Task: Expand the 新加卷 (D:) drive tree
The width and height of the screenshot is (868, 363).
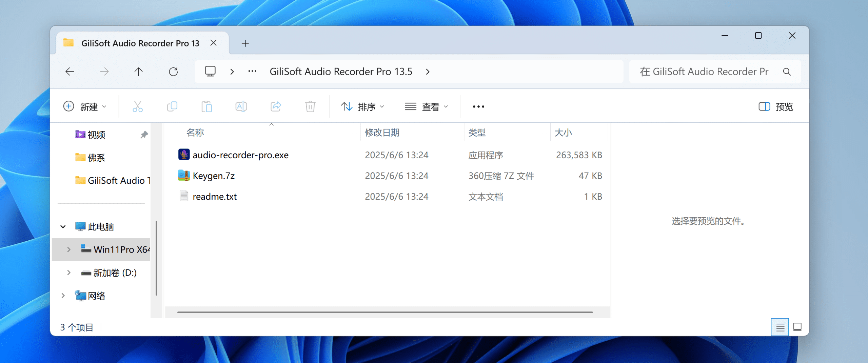Action: pyautogui.click(x=69, y=273)
